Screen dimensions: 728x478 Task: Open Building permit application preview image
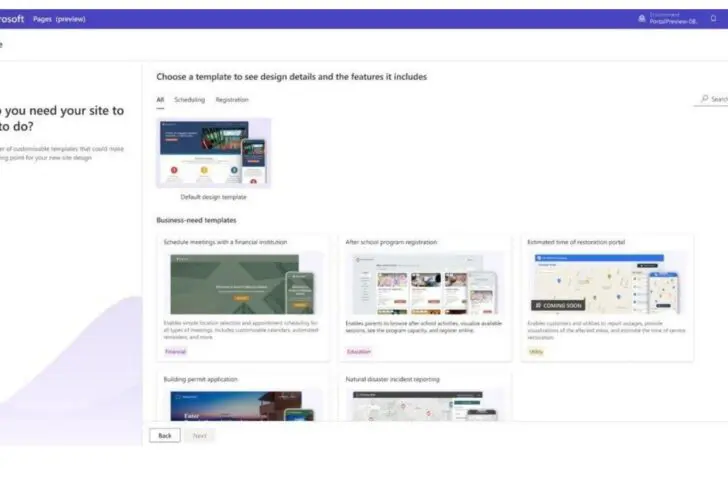[243, 405]
